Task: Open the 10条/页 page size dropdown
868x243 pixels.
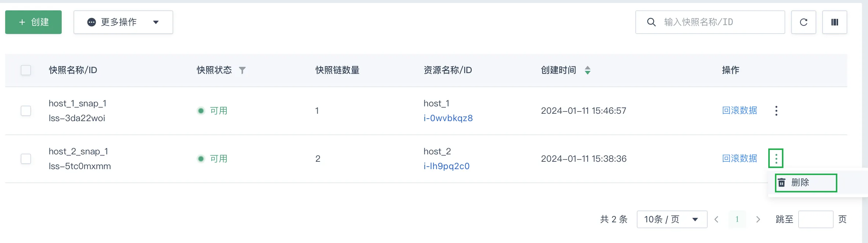Action: [672, 219]
